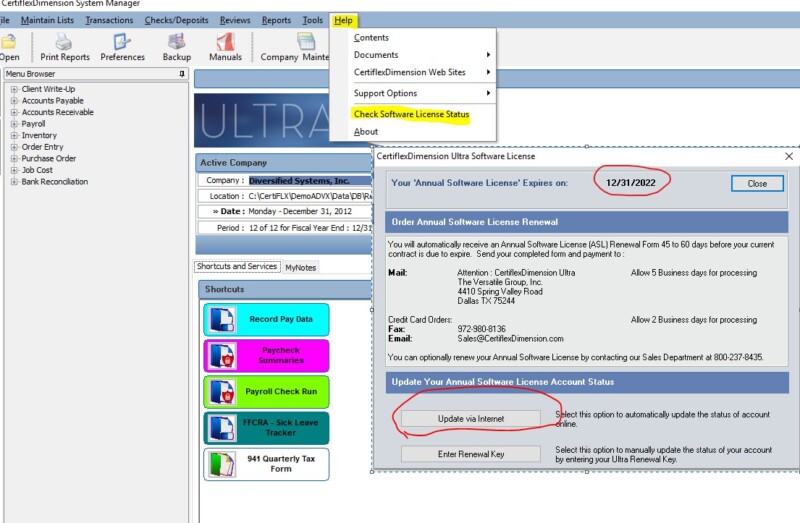
Task: Open the Maintain Lists menu
Action: tap(47, 20)
